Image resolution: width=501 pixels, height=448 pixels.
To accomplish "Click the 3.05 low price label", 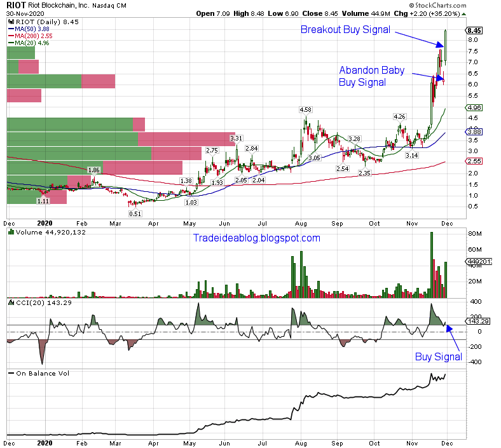I will (314, 158).
